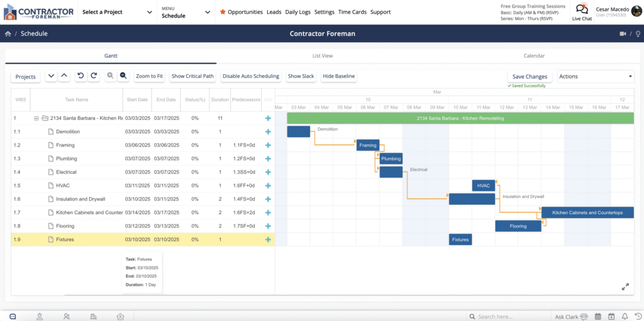The image size is (644, 321).
Task: Click Disable Auto Scheduling button
Action: 251,77
